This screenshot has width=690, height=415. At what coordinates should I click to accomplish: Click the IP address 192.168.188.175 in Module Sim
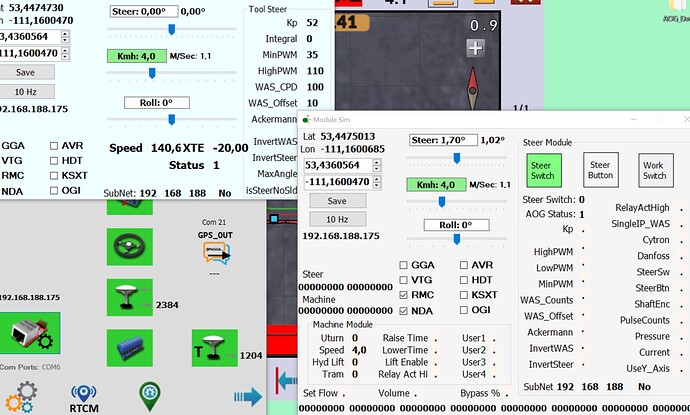tap(341, 236)
